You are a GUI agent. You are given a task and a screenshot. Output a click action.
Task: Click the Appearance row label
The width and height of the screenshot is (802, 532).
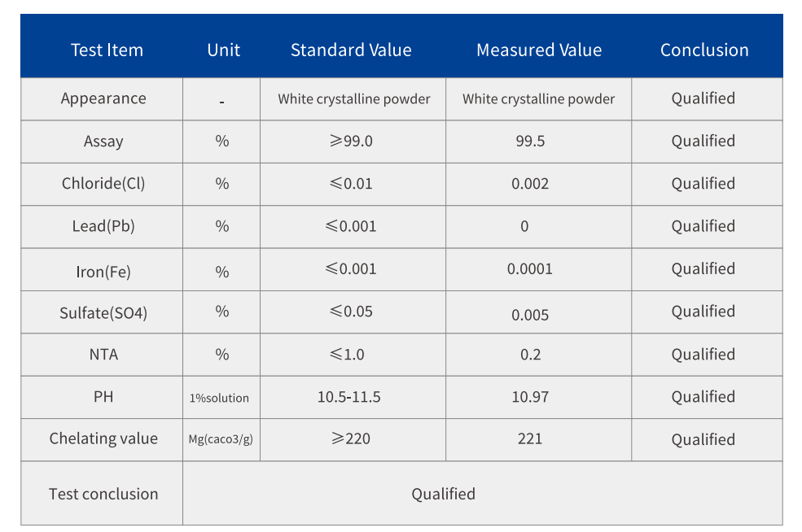coord(103,98)
